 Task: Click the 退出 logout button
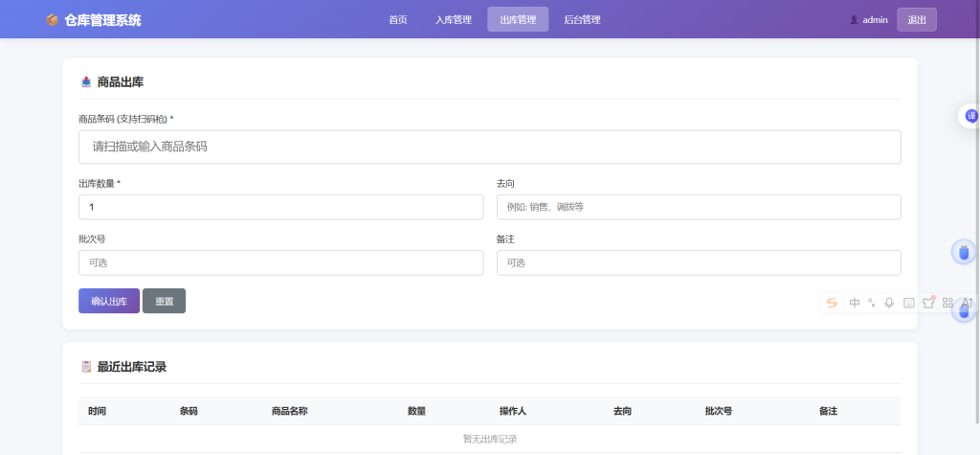click(917, 19)
